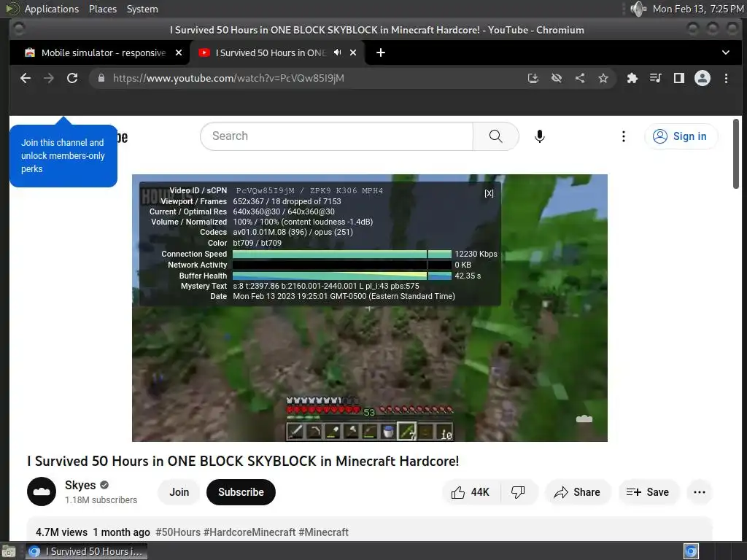Click the Connection Speed graph bar
The image size is (747, 560).
pyautogui.click(x=341, y=254)
